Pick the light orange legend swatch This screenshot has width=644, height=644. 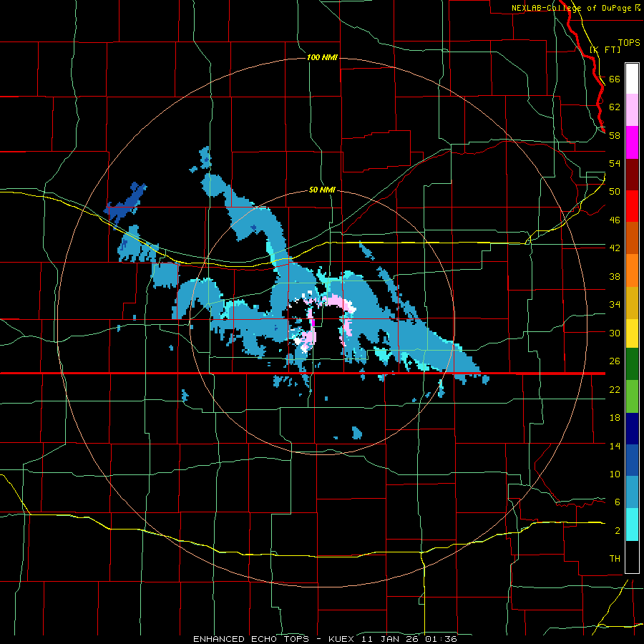pos(632,270)
